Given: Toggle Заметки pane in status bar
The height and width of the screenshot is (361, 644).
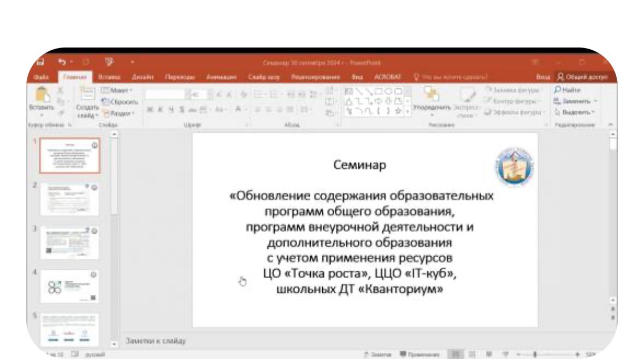Looking at the screenshot, I should (377, 354).
